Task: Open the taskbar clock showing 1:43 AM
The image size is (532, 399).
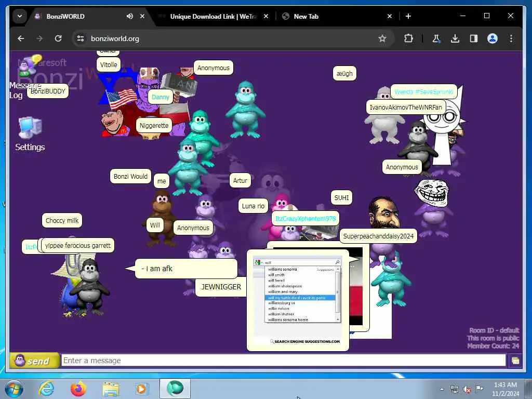Action: click(506, 389)
